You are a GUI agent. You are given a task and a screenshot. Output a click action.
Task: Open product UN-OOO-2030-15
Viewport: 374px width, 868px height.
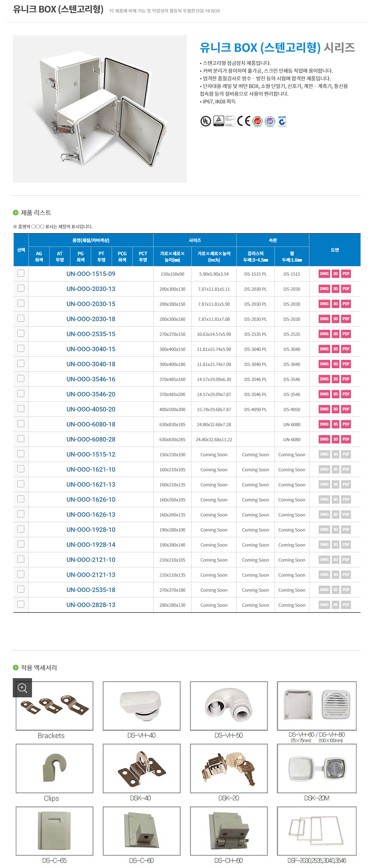(x=91, y=304)
